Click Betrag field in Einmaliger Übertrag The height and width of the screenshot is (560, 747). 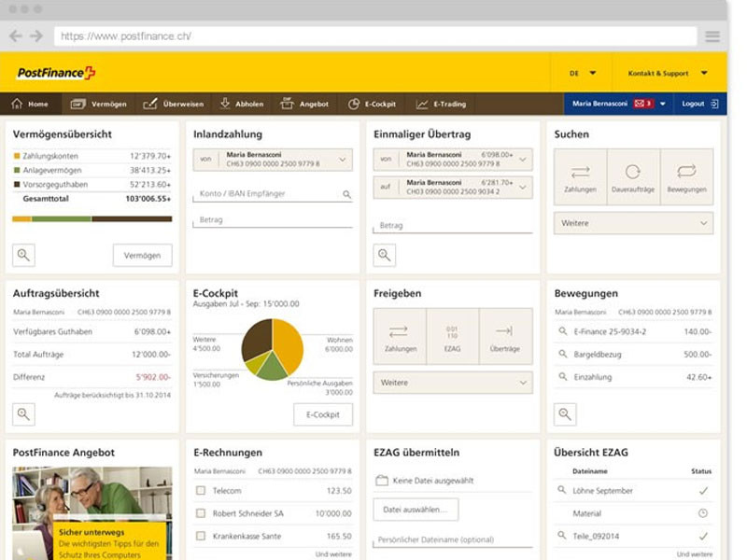[453, 225]
